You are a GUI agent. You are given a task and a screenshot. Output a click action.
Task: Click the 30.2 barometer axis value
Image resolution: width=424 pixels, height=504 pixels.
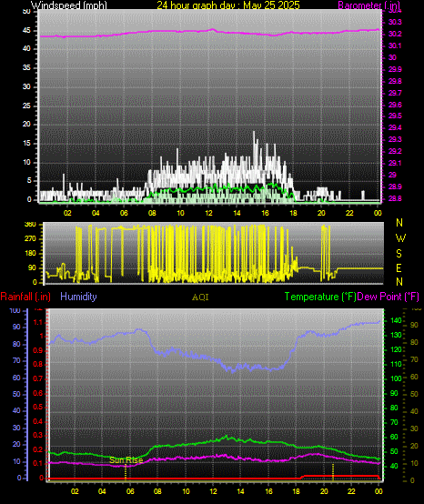(x=395, y=34)
